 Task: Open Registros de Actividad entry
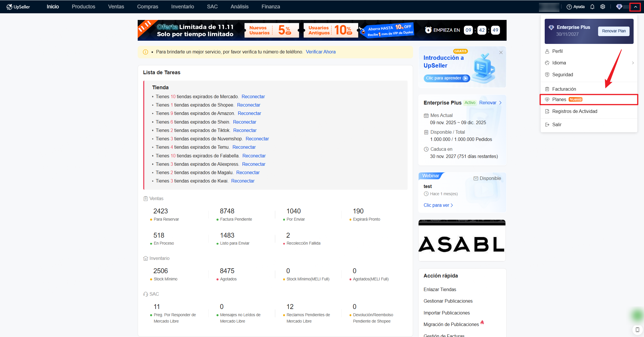[574, 111]
